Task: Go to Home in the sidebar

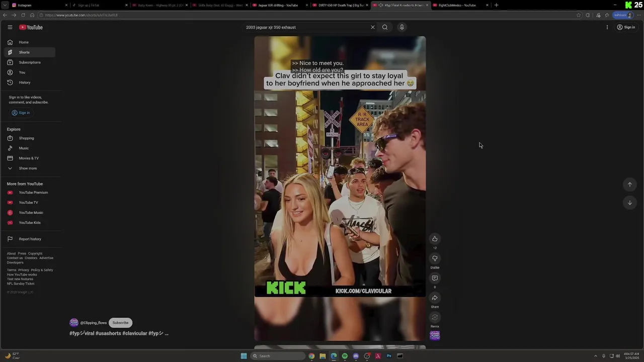Action: [x=30, y=42]
